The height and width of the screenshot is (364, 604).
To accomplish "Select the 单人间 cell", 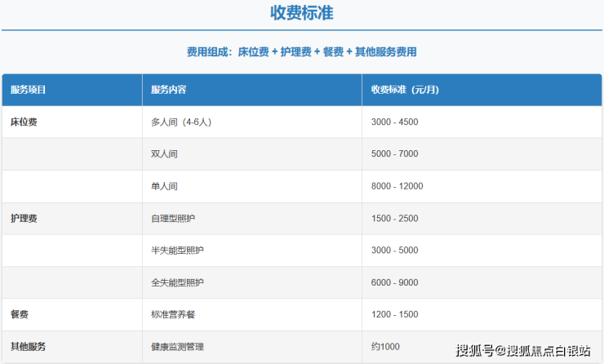I will [x=164, y=186].
